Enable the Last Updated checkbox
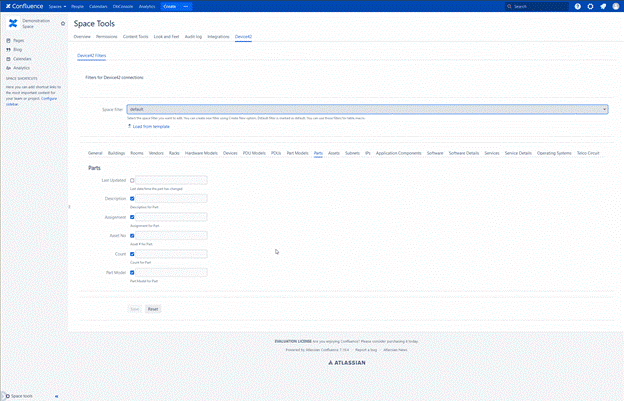 pyautogui.click(x=132, y=181)
